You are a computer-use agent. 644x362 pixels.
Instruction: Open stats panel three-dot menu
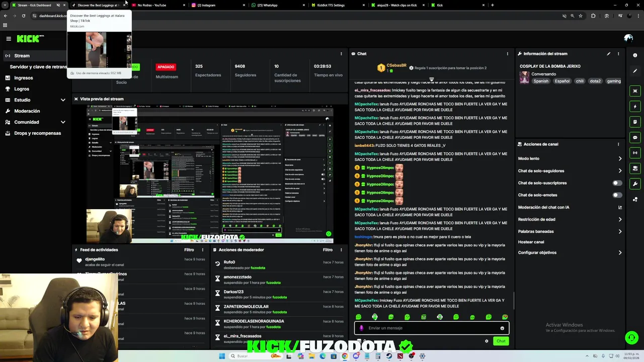(341, 54)
